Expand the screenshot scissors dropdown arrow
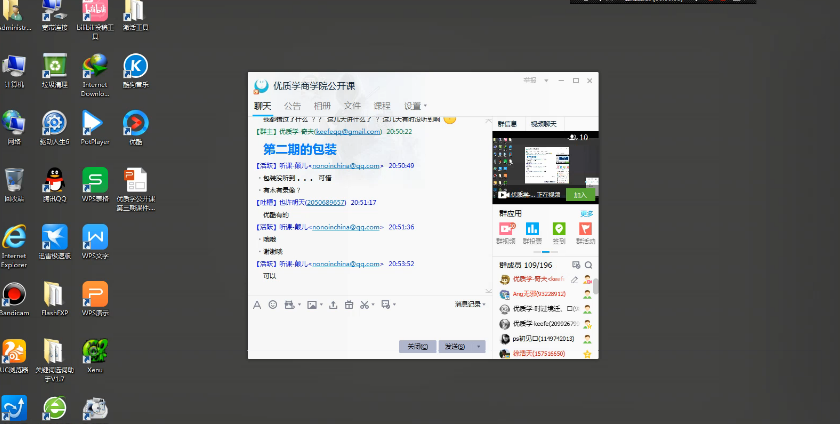840x447 pixels. point(373,305)
